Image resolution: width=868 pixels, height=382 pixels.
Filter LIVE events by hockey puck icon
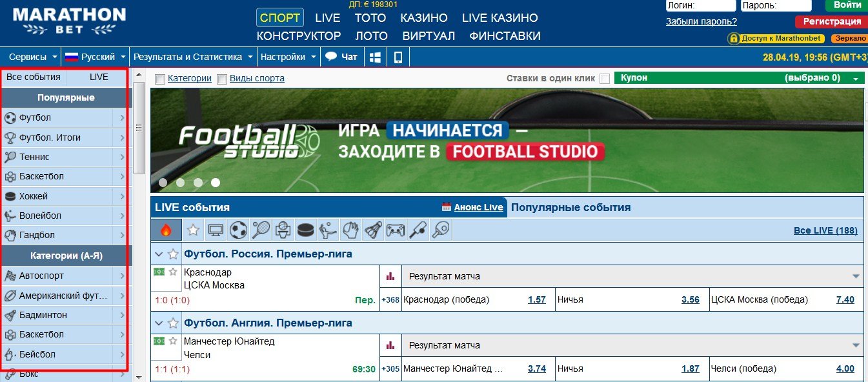[x=305, y=230]
